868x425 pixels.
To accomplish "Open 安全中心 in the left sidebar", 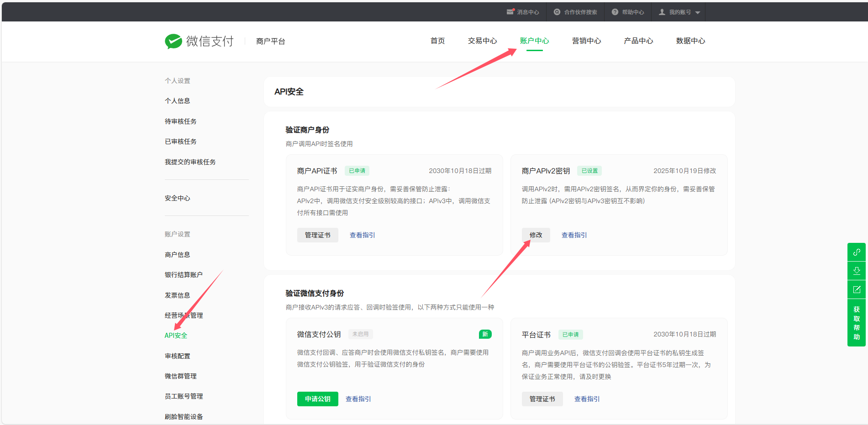I will (x=177, y=198).
